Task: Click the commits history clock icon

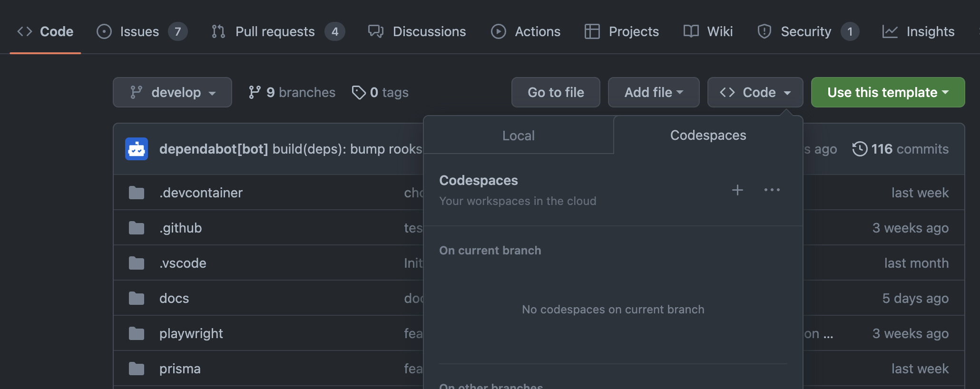Action: click(x=860, y=149)
